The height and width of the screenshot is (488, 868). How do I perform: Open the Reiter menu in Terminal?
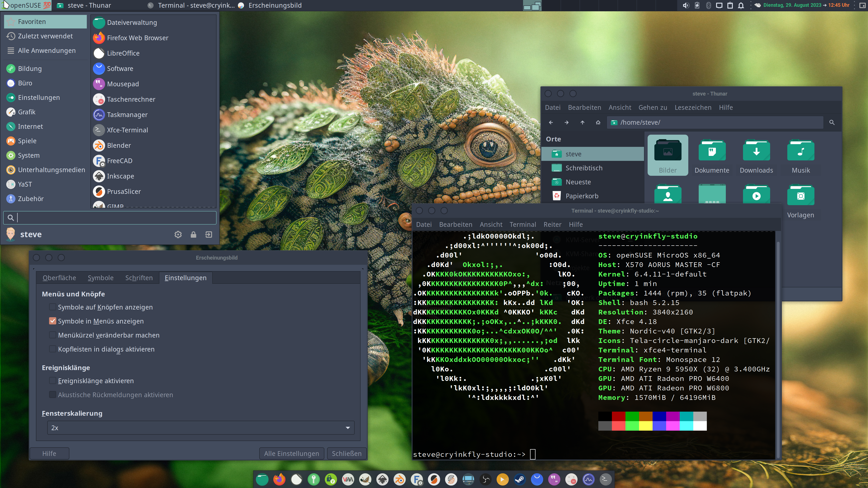click(552, 225)
